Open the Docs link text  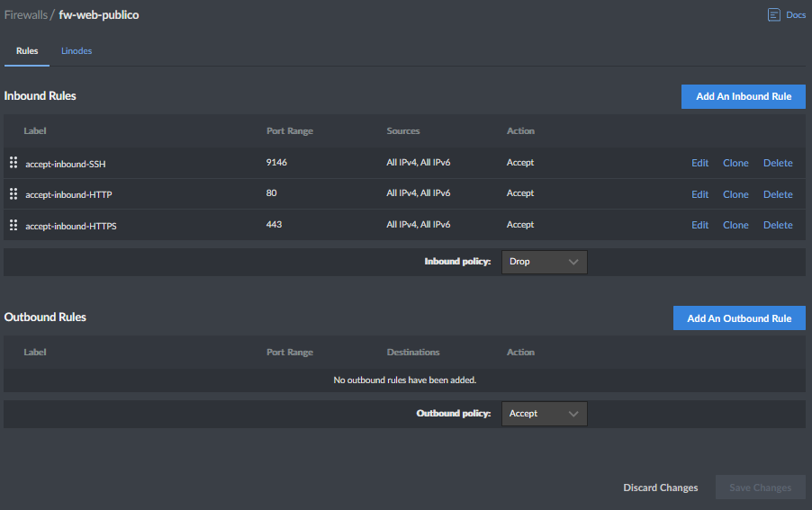(796, 15)
